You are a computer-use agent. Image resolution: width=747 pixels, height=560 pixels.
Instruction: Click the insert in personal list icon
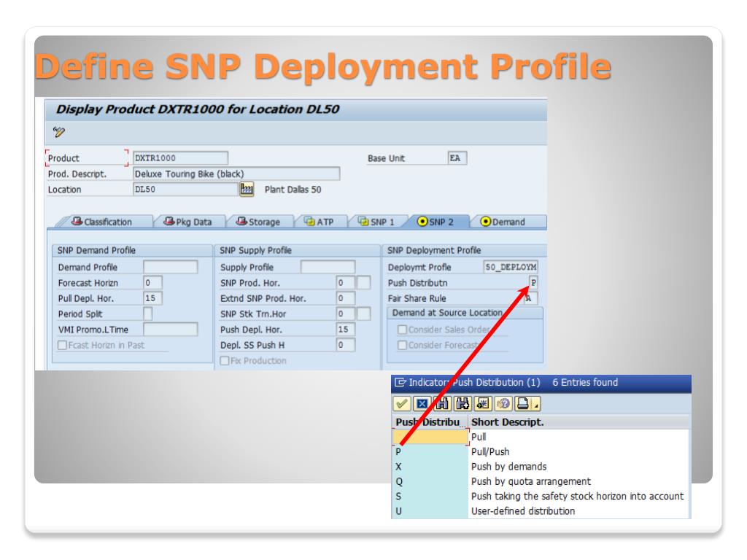tap(483, 404)
